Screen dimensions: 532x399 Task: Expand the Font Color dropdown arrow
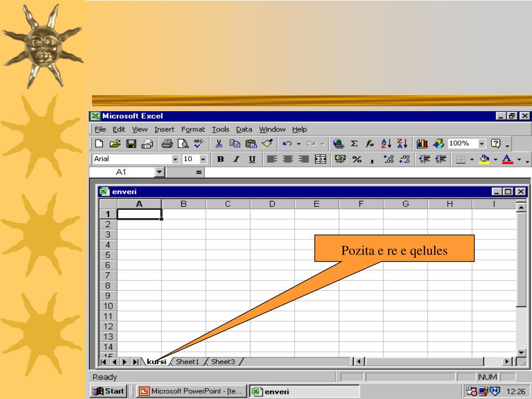coord(519,159)
